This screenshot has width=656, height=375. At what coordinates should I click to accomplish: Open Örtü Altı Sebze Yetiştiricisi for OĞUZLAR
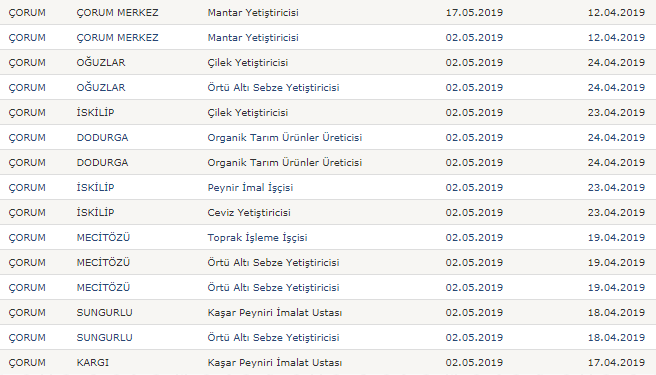(x=273, y=87)
